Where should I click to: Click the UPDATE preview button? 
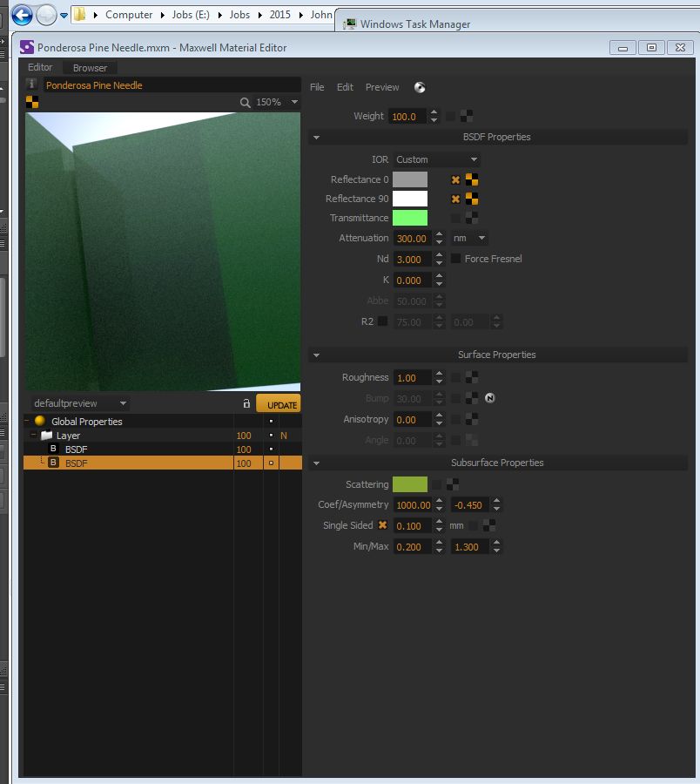279,403
